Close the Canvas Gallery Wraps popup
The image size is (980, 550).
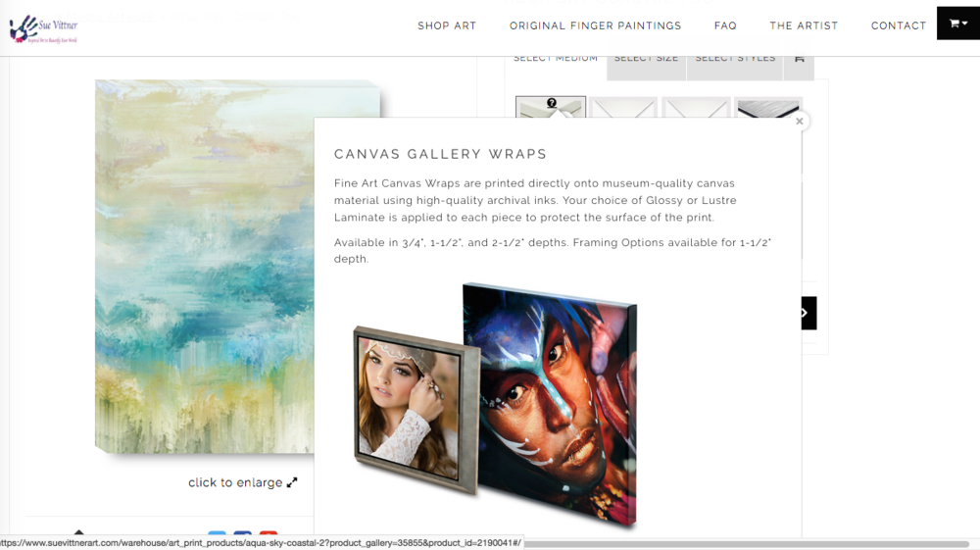point(800,122)
